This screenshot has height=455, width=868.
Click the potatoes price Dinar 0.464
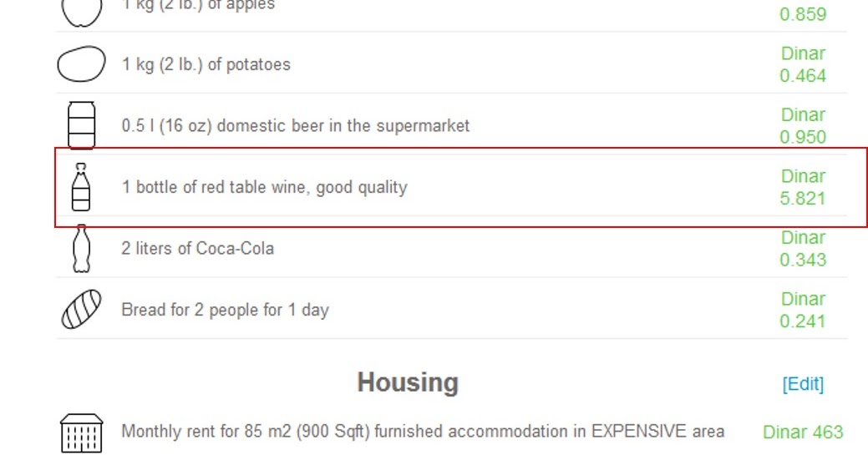tap(803, 64)
